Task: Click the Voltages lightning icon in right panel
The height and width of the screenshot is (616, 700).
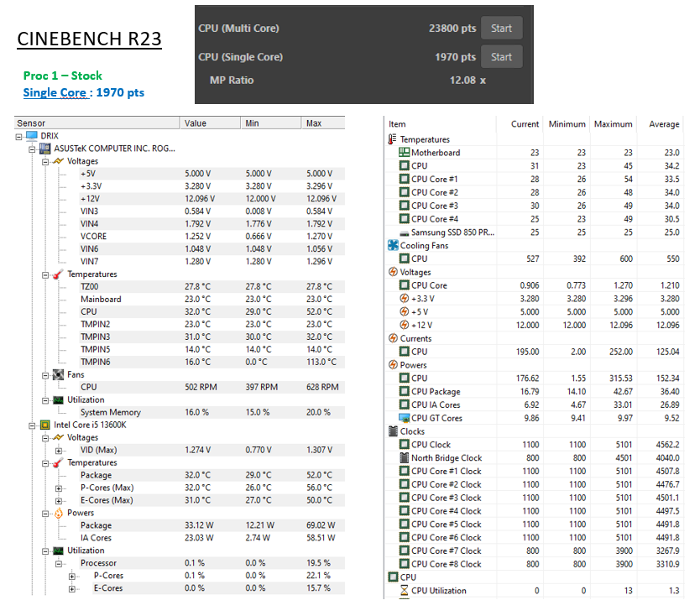Action: (x=393, y=272)
